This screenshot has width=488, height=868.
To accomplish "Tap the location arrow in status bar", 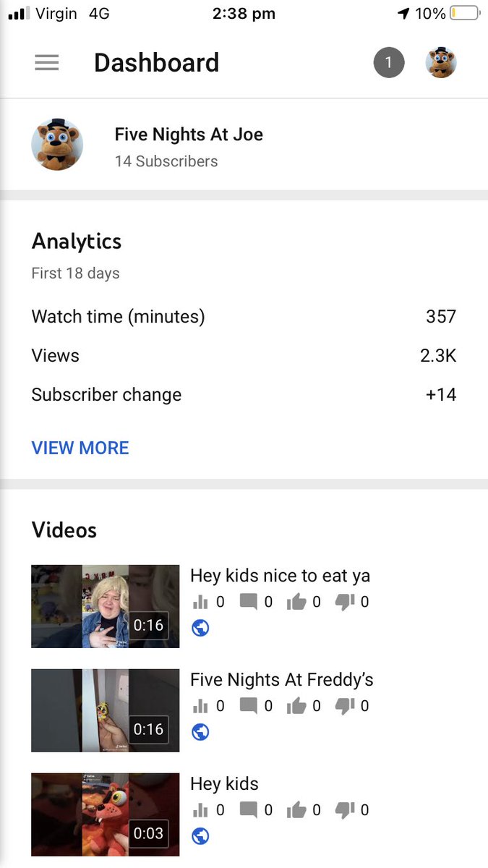I will pyautogui.click(x=403, y=13).
